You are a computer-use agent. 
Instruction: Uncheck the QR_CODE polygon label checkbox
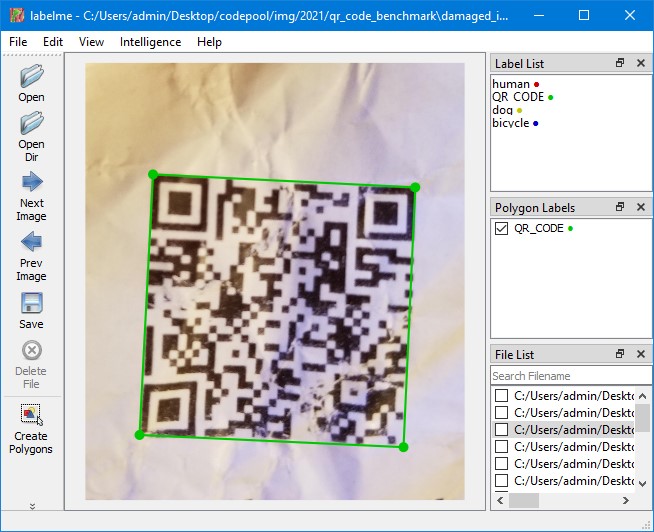pyautogui.click(x=502, y=229)
